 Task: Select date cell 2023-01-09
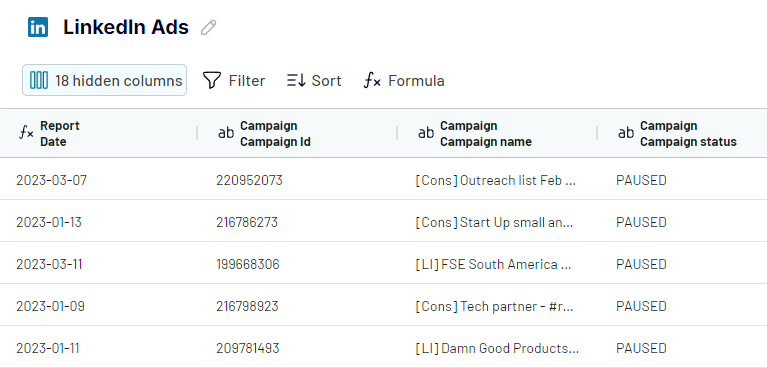click(50, 306)
